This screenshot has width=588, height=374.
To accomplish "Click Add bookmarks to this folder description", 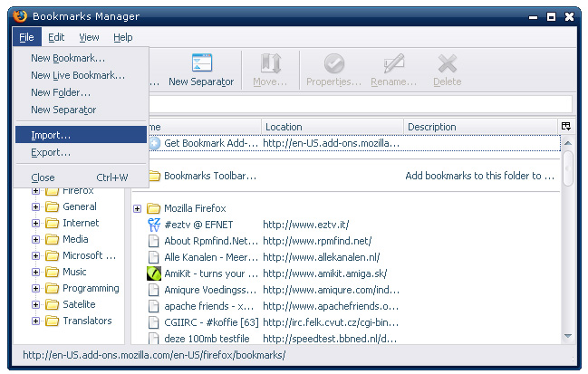I will coord(479,176).
